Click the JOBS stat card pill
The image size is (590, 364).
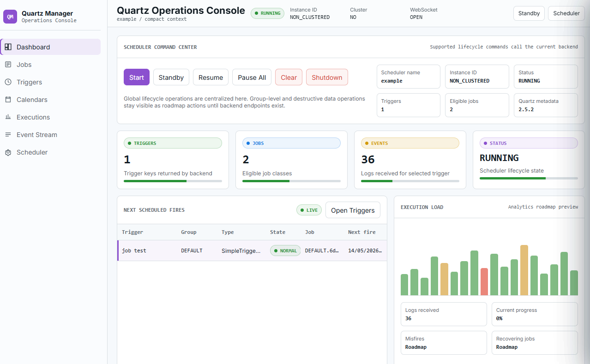pos(291,143)
